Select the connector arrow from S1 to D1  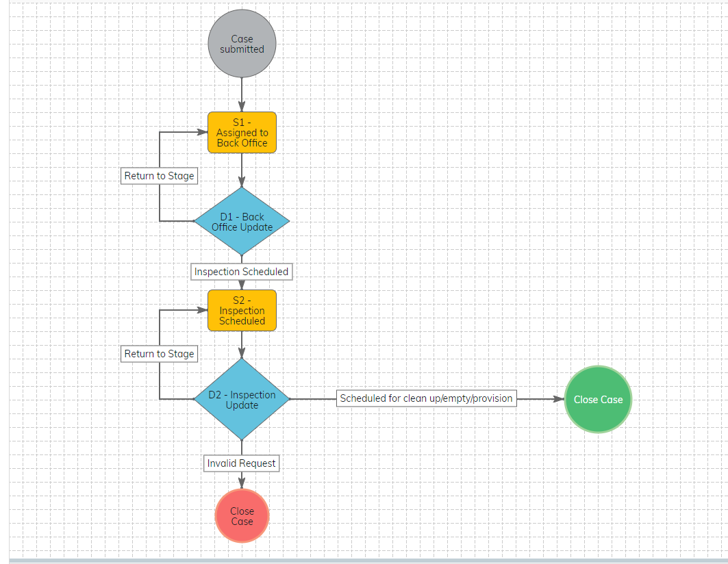[x=242, y=170]
